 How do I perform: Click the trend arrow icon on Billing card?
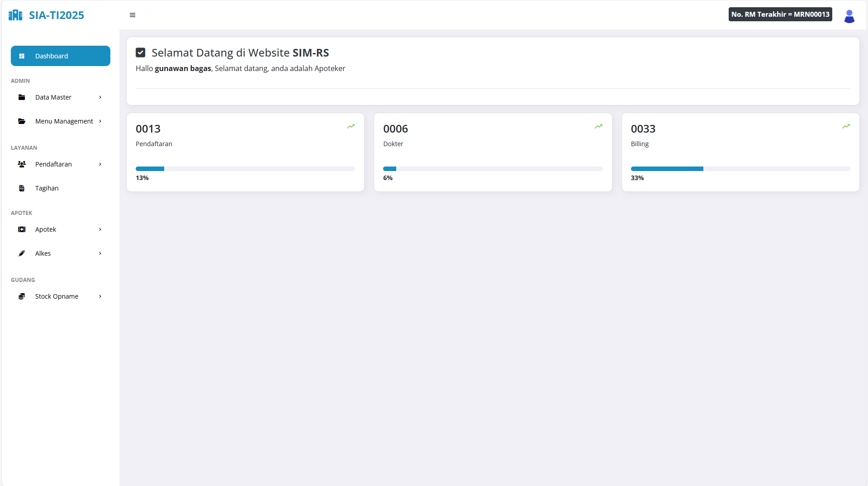point(846,126)
